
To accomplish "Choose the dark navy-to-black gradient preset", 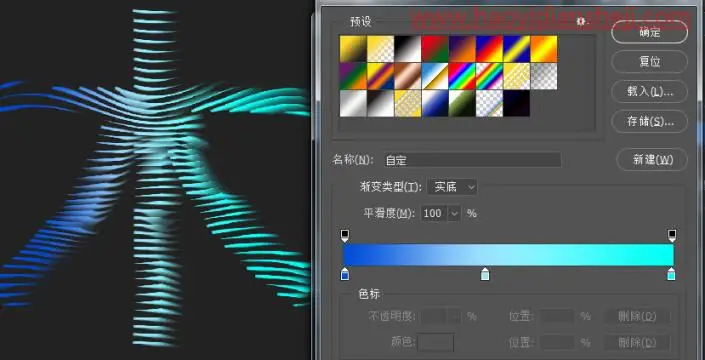I will (x=517, y=103).
